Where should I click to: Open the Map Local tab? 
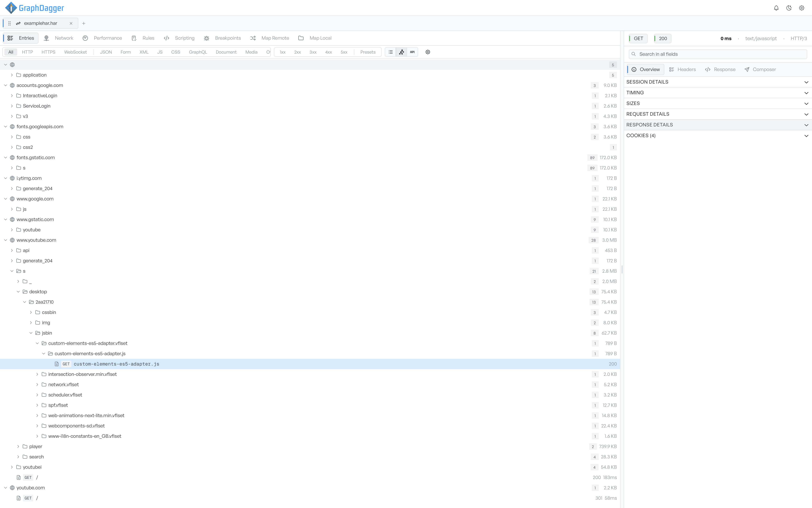coord(315,38)
